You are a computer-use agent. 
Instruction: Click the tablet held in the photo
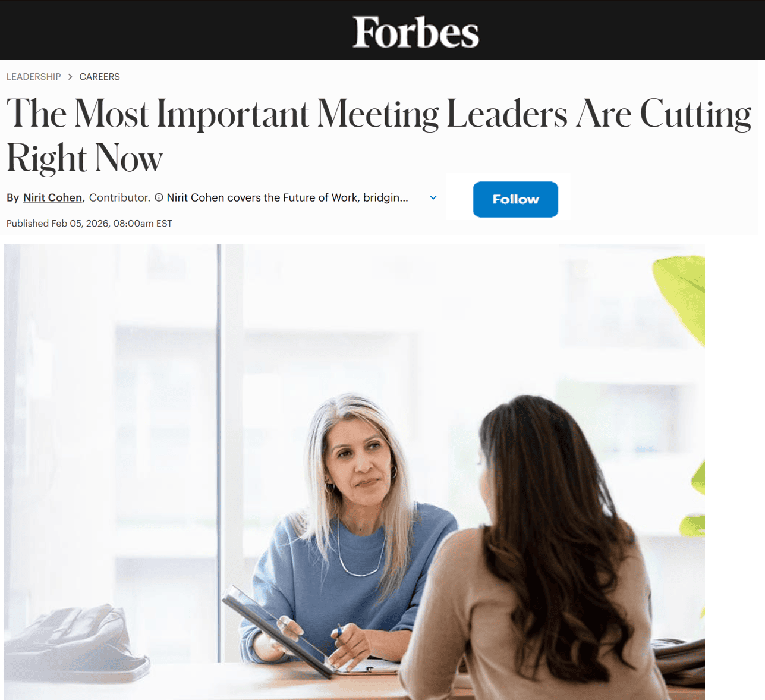[x=279, y=630]
